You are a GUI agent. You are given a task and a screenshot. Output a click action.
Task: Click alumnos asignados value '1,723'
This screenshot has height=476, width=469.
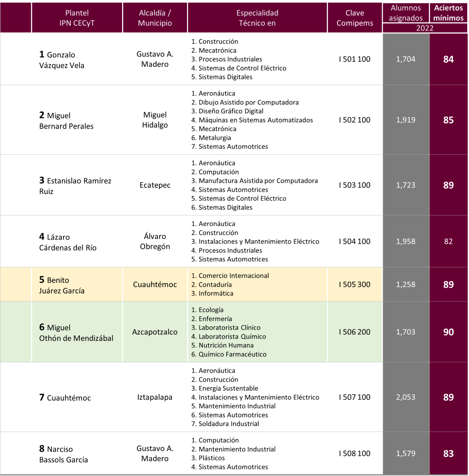(x=406, y=185)
